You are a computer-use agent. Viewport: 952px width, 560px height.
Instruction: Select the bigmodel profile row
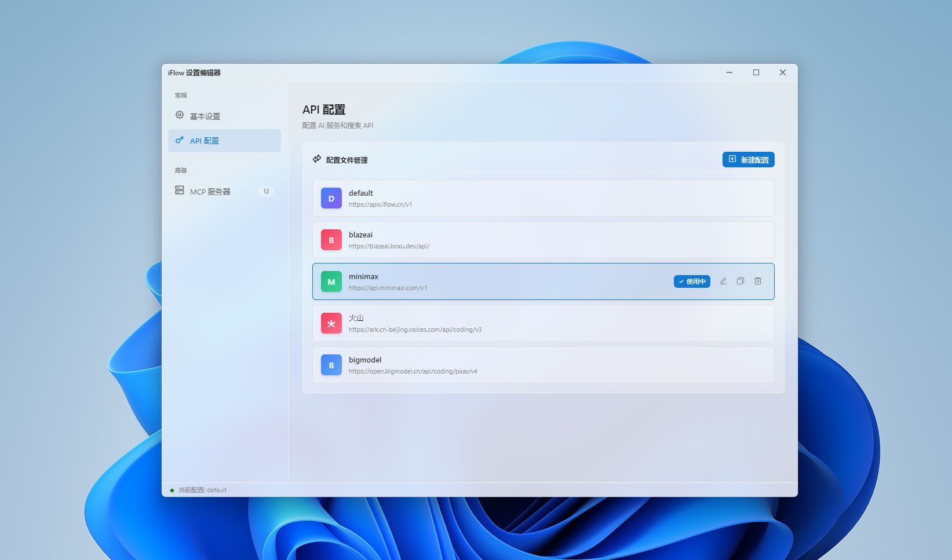click(521, 365)
